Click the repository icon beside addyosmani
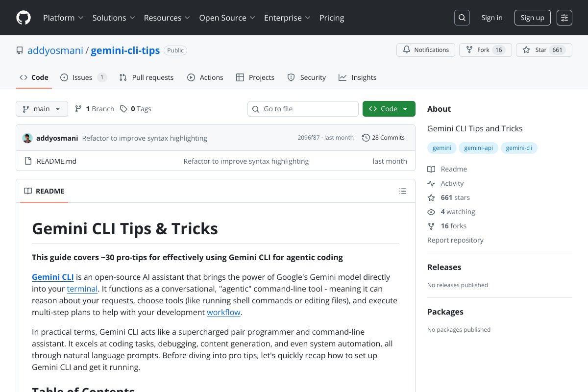Screen dimensions: 588x392 (x=20, y=50)
